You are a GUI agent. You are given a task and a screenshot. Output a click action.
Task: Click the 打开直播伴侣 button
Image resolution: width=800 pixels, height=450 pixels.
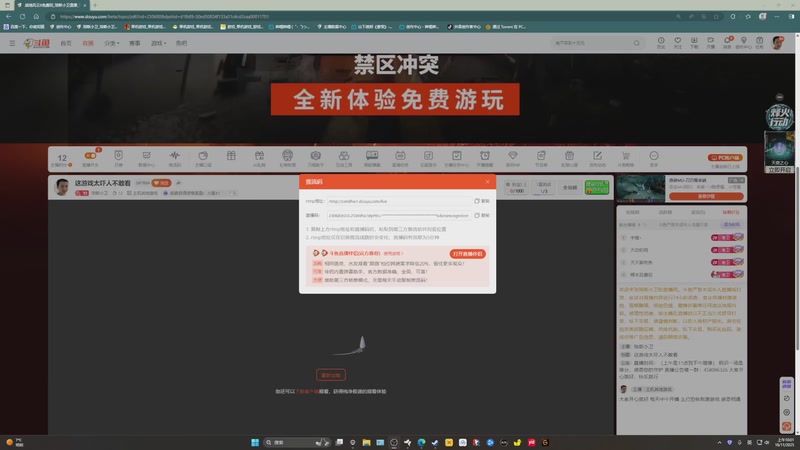(x=467, y=254)
